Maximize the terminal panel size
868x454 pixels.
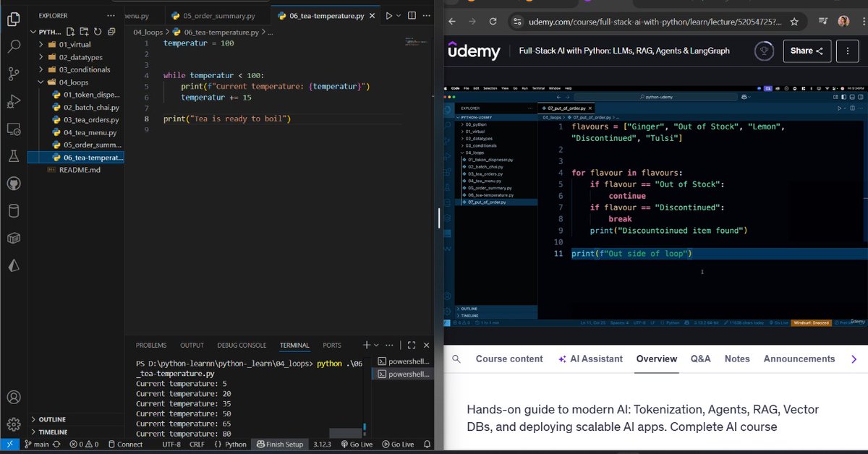click(412, 345)
